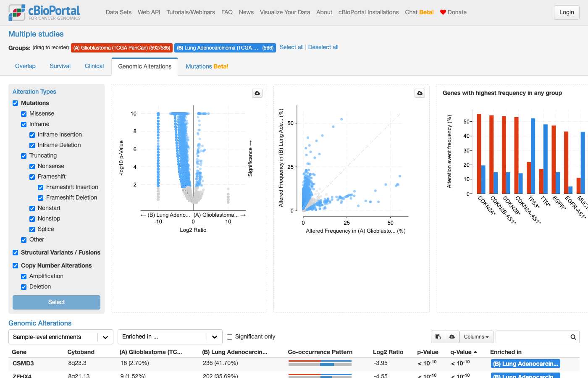Click the copy table data icon

438,337
